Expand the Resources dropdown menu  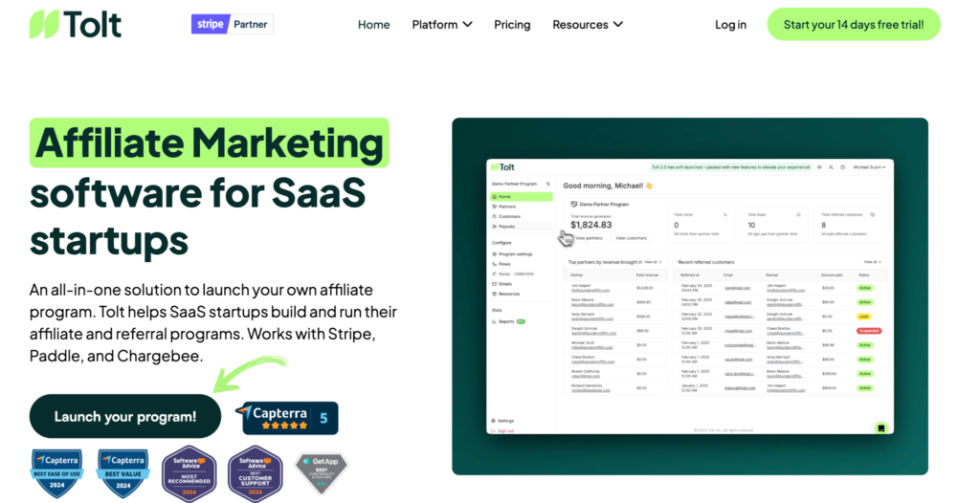tap(588, 24)
